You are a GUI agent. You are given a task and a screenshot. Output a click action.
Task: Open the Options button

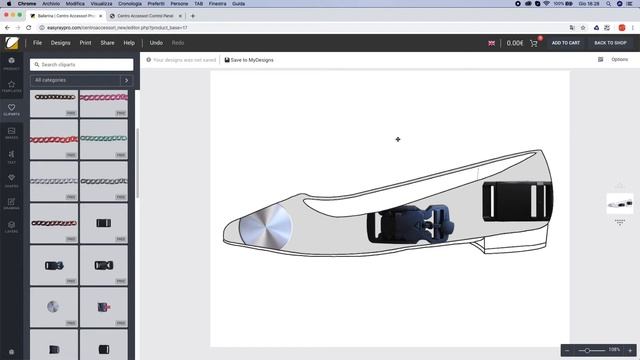coord(620,60)
